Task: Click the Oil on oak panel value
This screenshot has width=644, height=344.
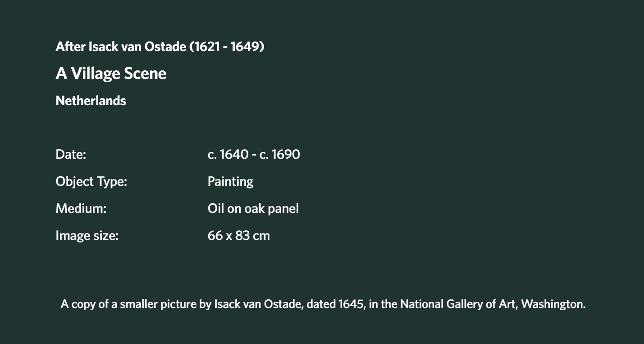Action: [253, 209]
